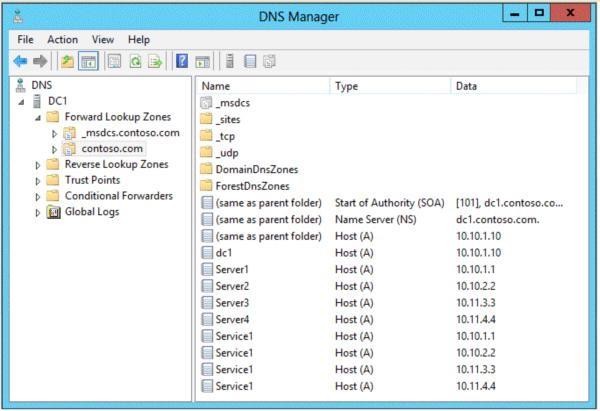600x411 pixels.
Task: Sort records by the Type column header
Action: 390,86
